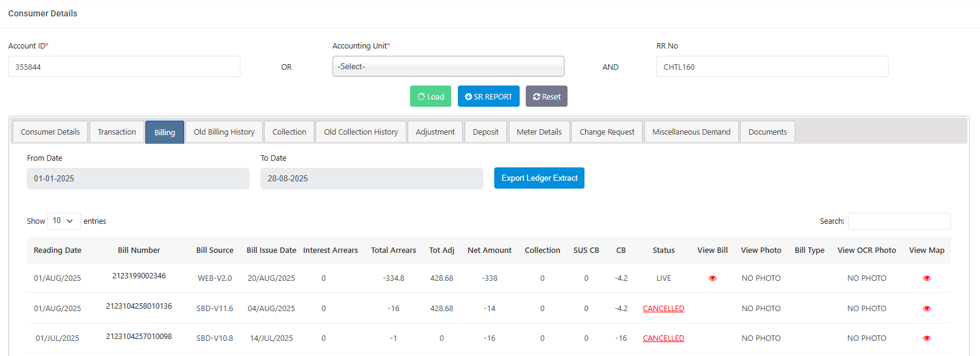
Task: Open the Meter Details tab
Action: tap(538, 132)
